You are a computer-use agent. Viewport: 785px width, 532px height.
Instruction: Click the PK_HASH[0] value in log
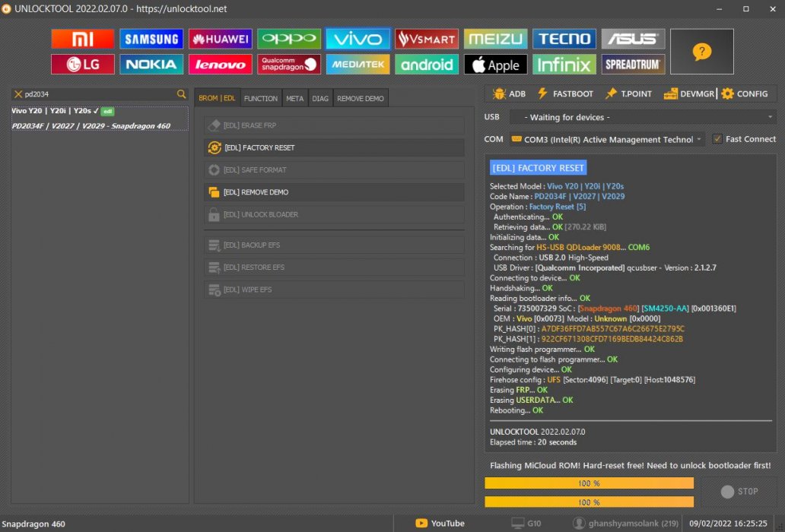pos(613,328)
